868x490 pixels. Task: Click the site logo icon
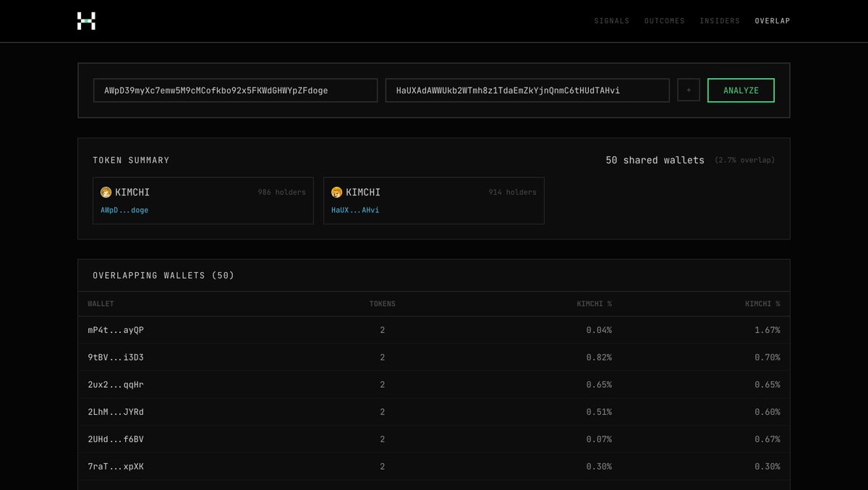(86, 21)
